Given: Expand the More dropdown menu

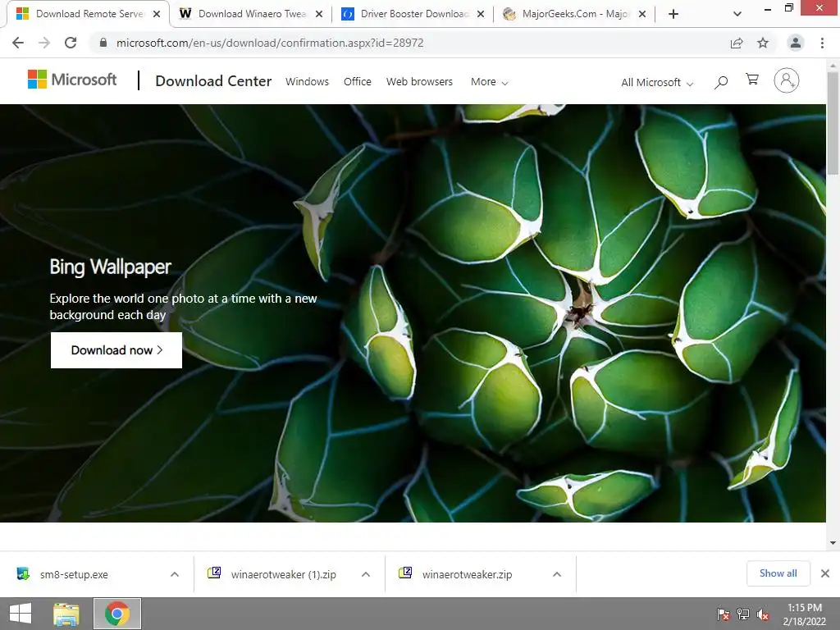Looking at the screenshot, I should coord(489,82).
